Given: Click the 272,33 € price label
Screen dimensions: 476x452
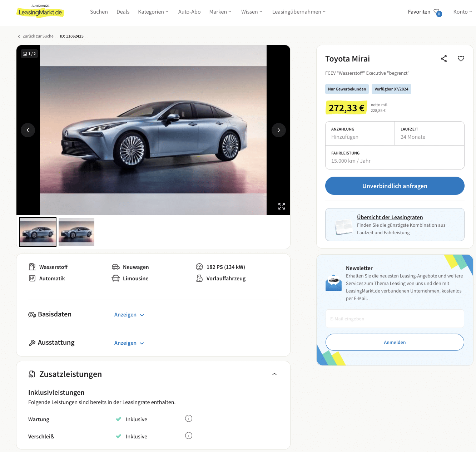Looking at the screenshot, I should click(346, 108).
